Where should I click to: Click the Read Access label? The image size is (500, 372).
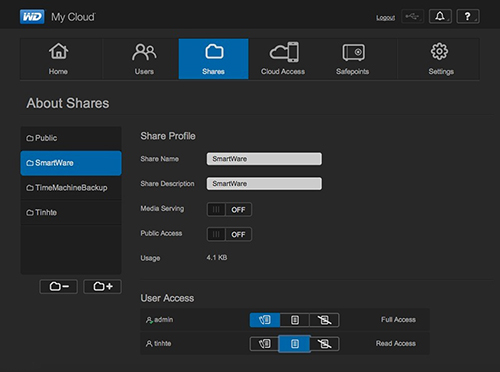coord(396,343)
